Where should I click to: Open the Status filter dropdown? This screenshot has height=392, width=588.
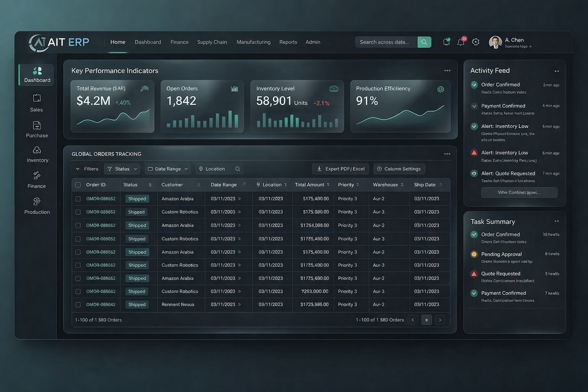122,169
